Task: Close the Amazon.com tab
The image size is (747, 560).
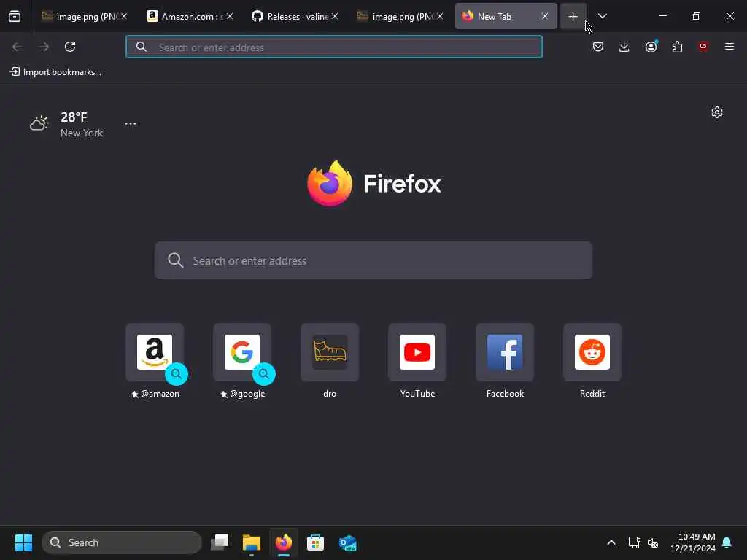Action: (230, 16)
